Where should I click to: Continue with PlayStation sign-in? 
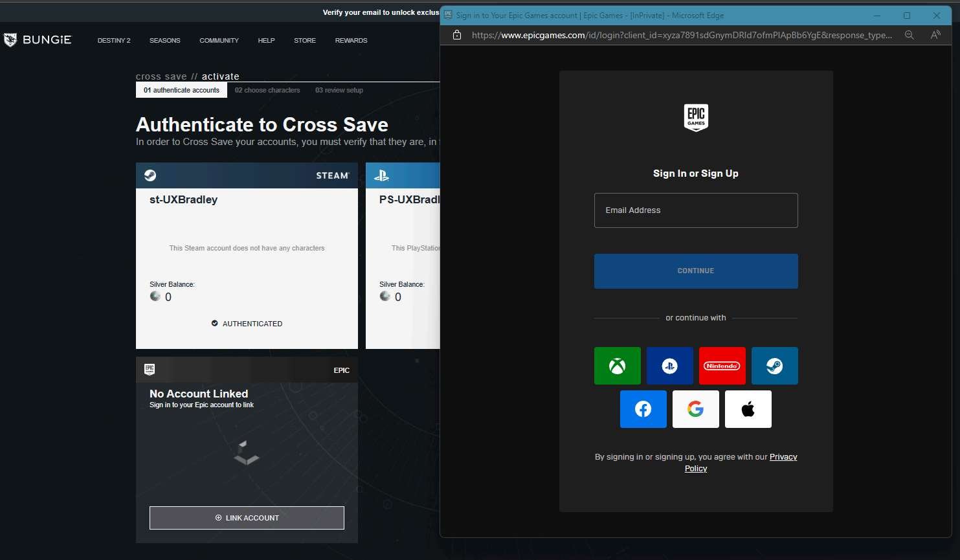click(670, 366)
